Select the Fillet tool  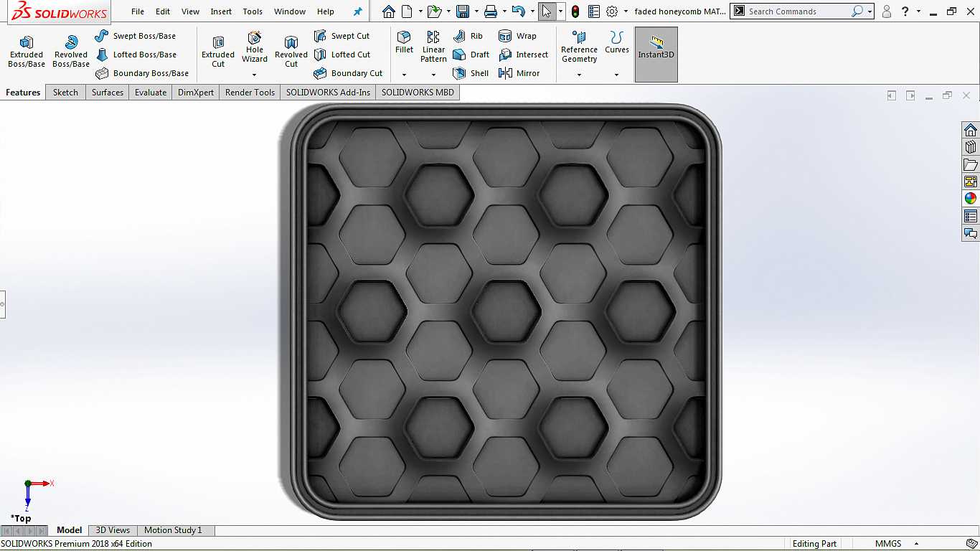click(404, 42)
